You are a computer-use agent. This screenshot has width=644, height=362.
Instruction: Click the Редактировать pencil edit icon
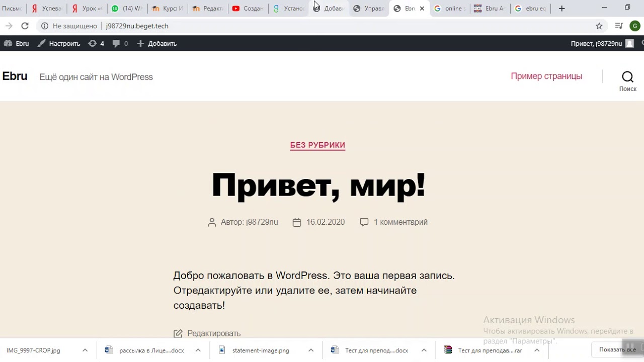pos(178,333)
